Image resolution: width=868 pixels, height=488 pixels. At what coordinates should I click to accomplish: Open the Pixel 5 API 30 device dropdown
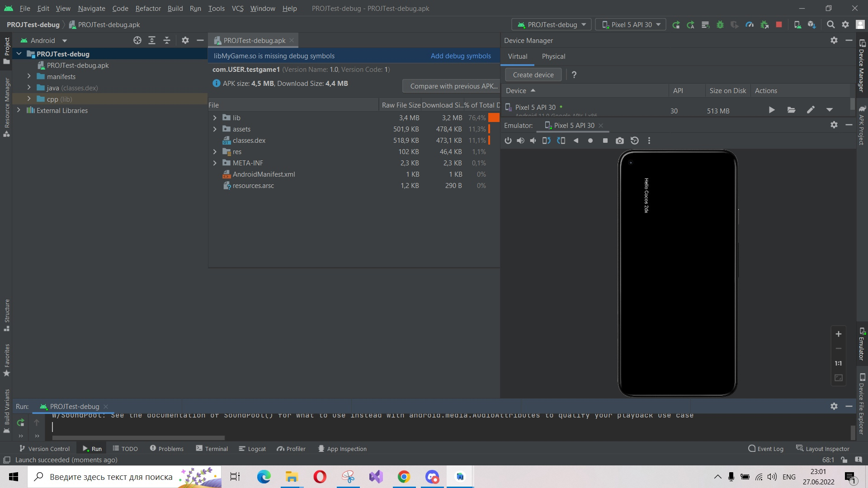631,25
